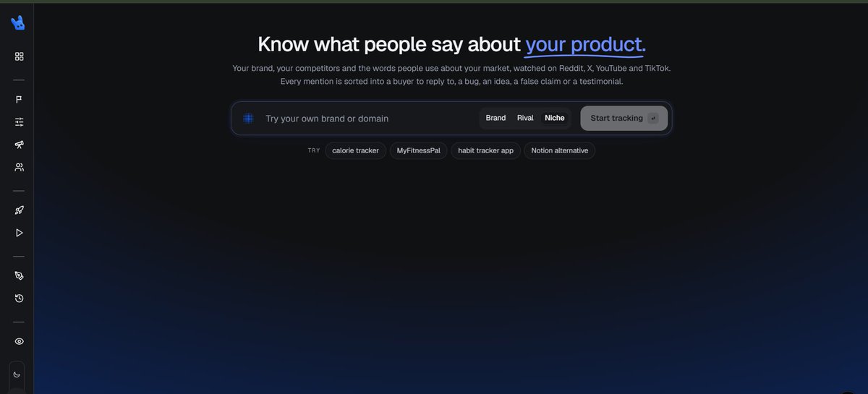Open the rocket icon in sidebar
Viewport: 868px width, 394px height.
pyautogui.click(x=20, y=210)
